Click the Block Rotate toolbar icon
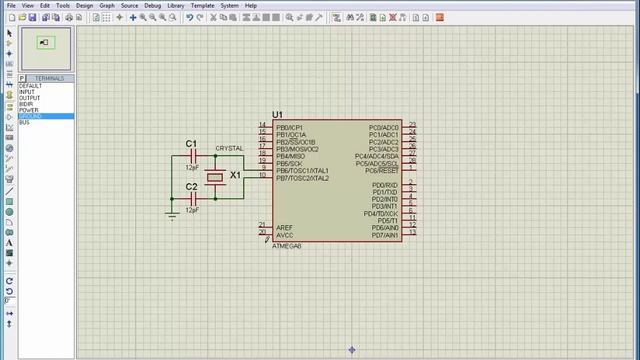Screen dimensions: 640x360 click(266, 18)
